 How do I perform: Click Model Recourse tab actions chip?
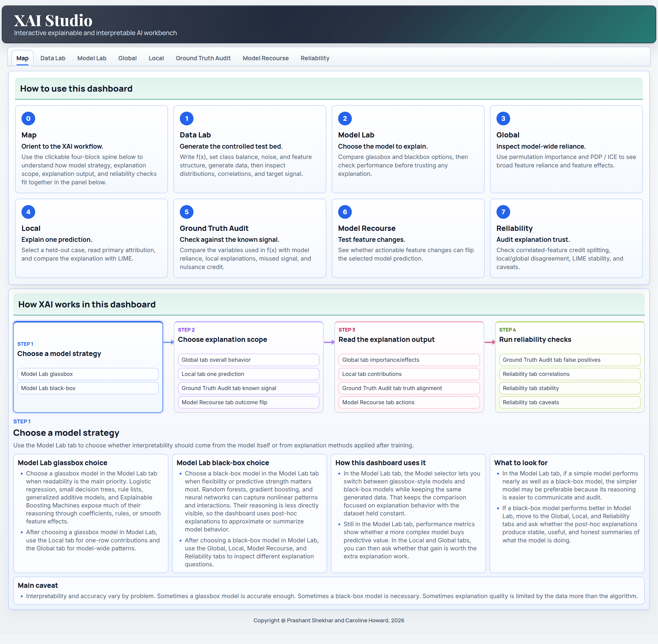(x=409, y=402)
